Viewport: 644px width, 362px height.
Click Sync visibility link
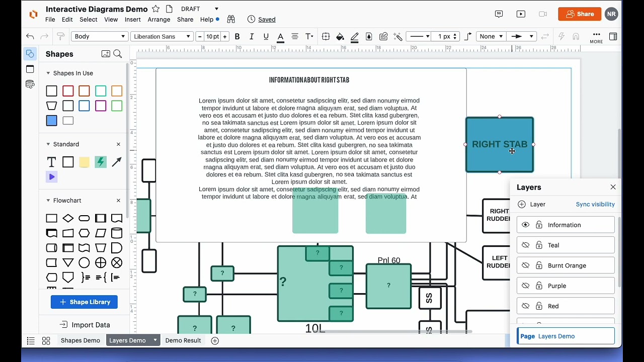coord(595,204)
